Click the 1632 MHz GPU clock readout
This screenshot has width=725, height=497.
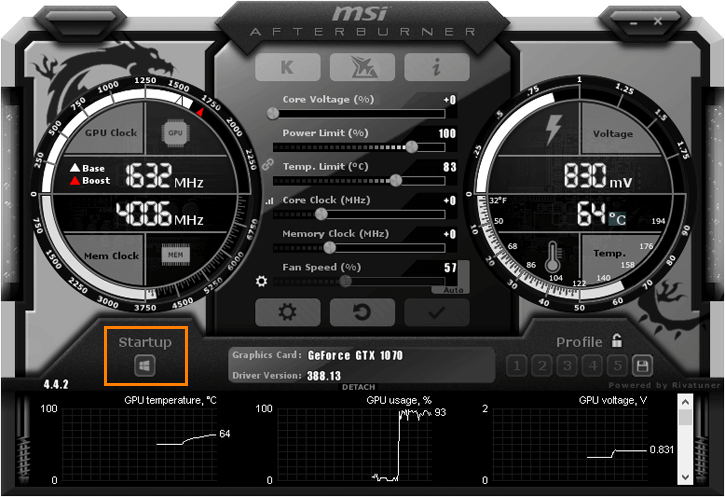click(164, 176)
